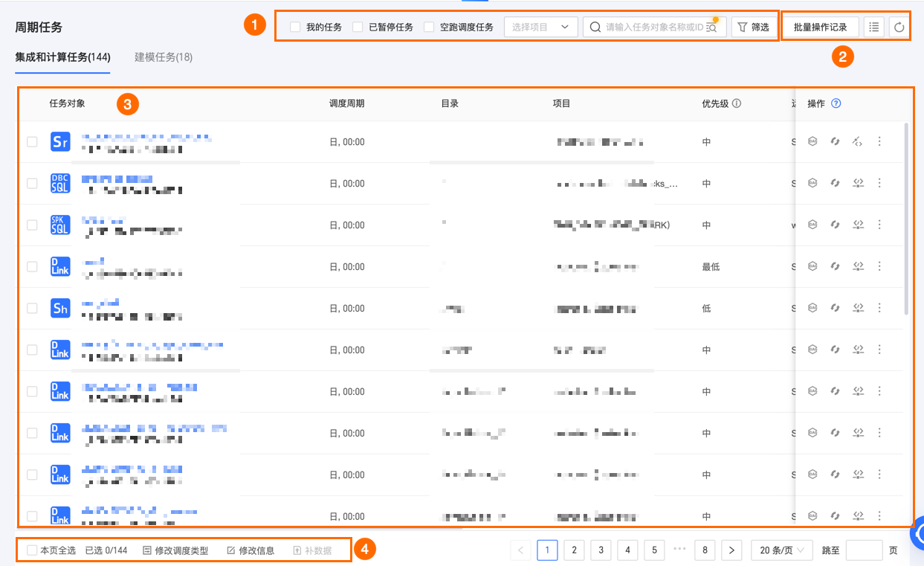Select all on page with 本页全选
The width and height of the screenshot is (924, 566).
(32, 550)
